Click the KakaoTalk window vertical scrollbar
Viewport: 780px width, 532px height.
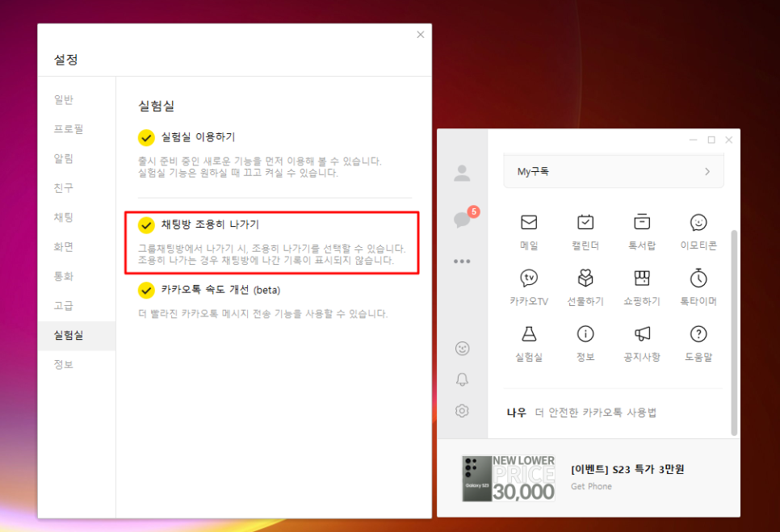(x=734, y=333)
